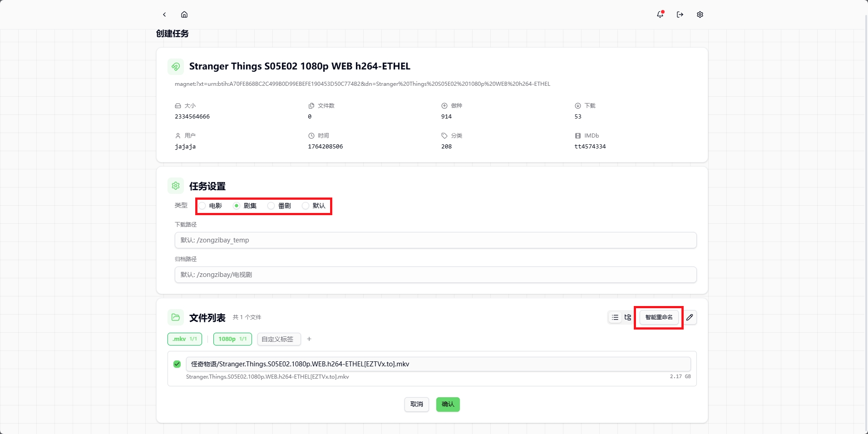Click the logout icon
The width and height of the screenshot is (868, 434).
[680, 15]
